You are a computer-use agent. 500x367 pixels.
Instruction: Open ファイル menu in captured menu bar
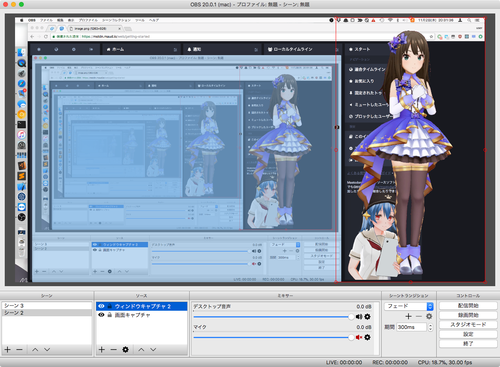47,20
